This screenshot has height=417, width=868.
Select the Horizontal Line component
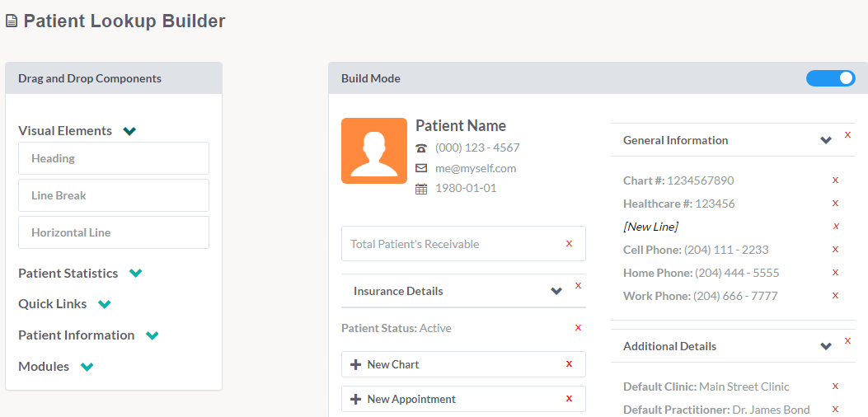(114, 232)
